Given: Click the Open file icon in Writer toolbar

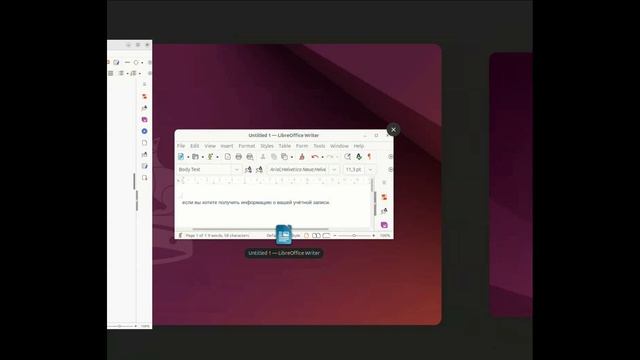Looking at the screenshot, I should click(196, 157).
